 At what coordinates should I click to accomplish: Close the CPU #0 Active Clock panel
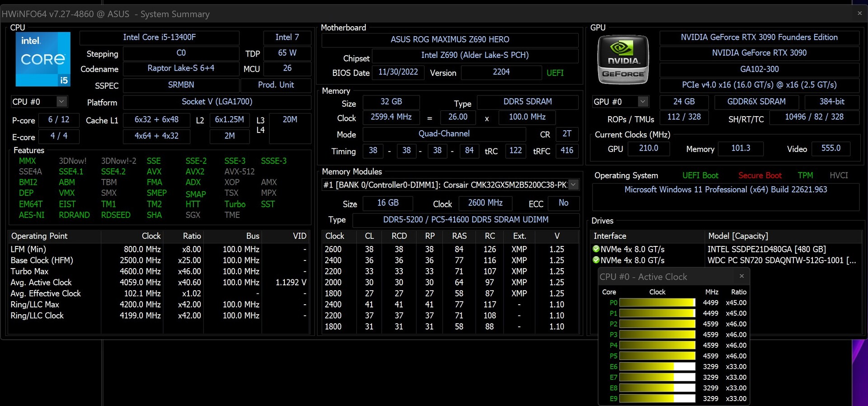[741, 276]
